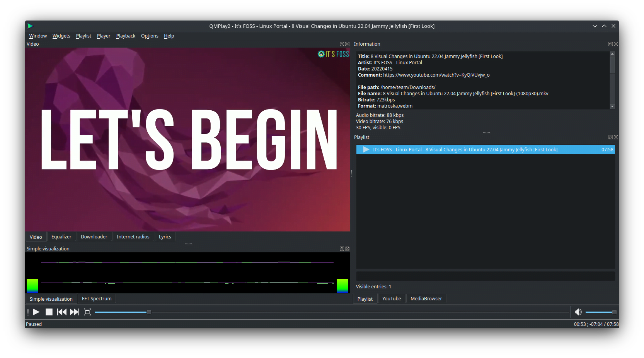
Task: Switch to the Equalizer tab
Action: 61,236
